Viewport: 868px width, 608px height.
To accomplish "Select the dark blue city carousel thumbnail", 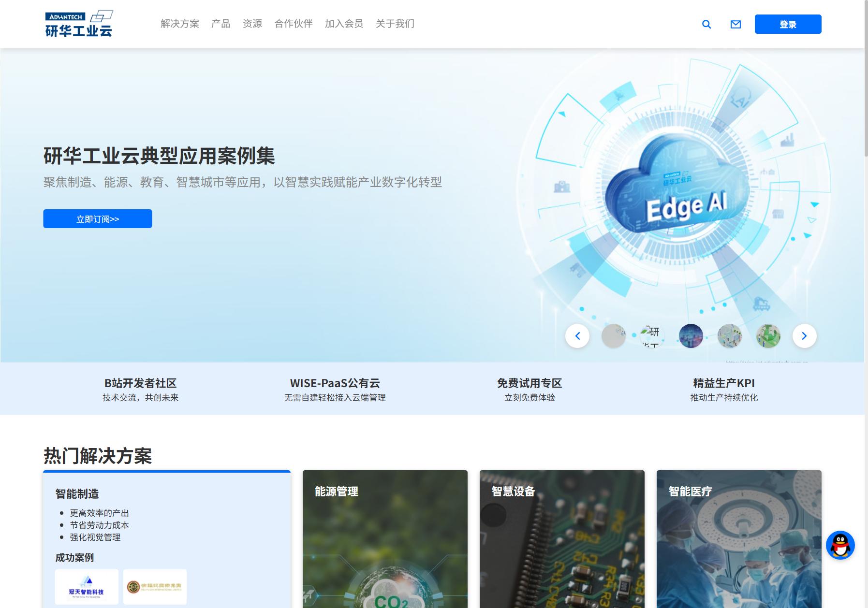I will point(691,336).
